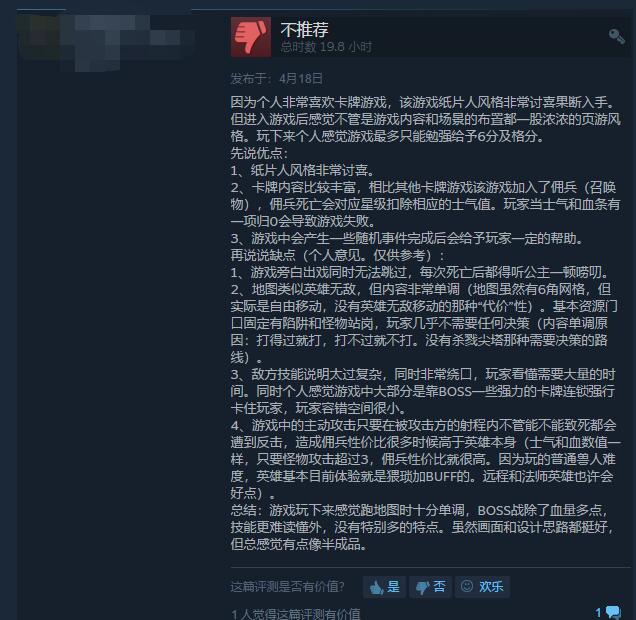
Task: Click the 1 人觉得这篇评测有价值 line
Action: pyautogui.click(x=296, y=614)
